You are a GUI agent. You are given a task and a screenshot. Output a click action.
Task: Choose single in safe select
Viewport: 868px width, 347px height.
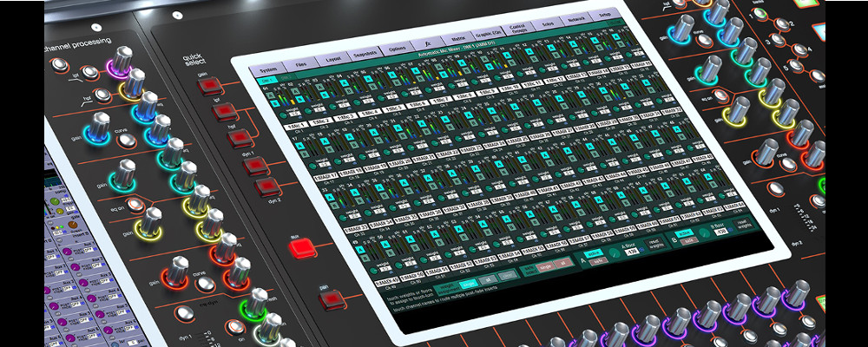tap(545, 266)
